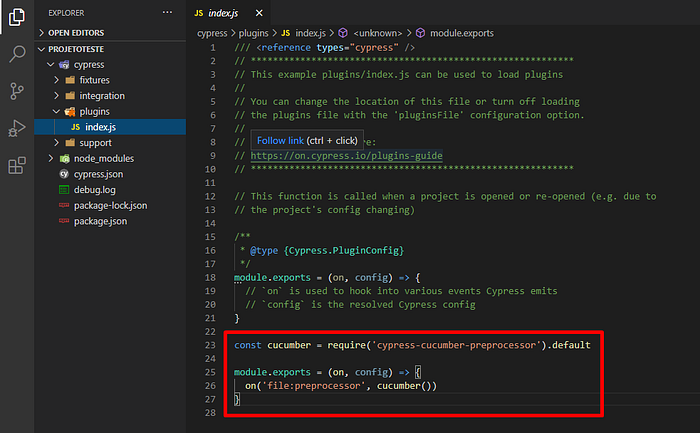
Task: Click the integration folder icon
Action: click(x=70, y=96)
